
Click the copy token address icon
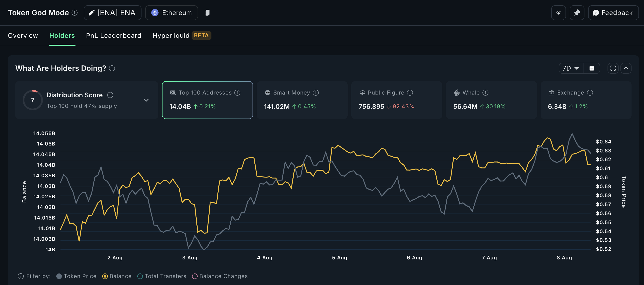(x=207, y=13)
